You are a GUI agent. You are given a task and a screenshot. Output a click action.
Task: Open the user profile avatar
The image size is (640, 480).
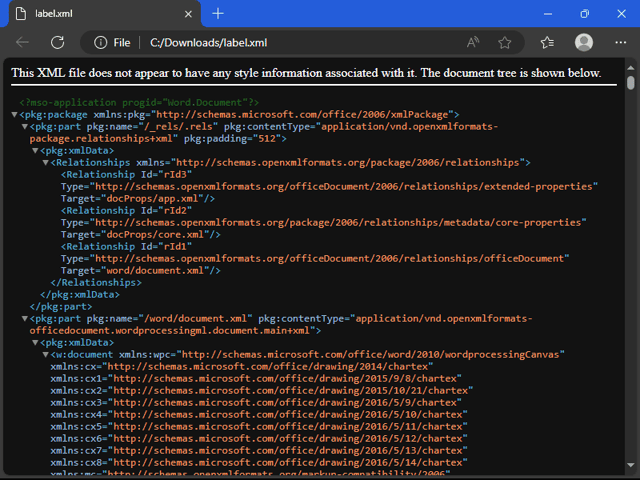click(584, 42)
